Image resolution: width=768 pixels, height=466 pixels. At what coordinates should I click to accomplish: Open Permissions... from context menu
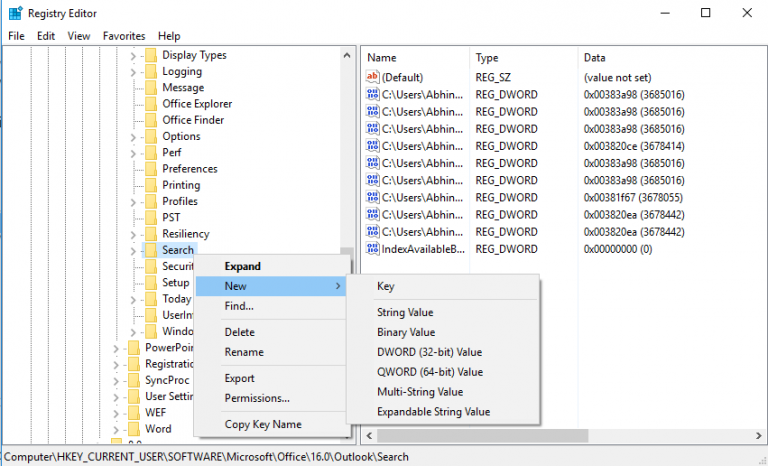(x=271, y=398)
